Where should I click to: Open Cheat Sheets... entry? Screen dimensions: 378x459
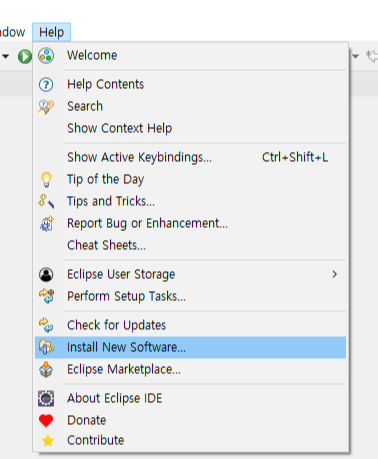190,245
